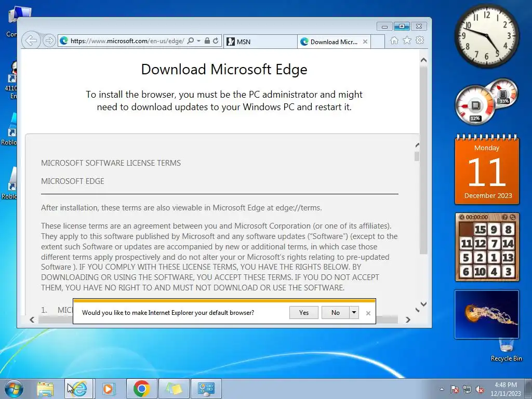Open Google Chrome from taskbar
This screenshot has width=532, height=399.
coord(142,389)
